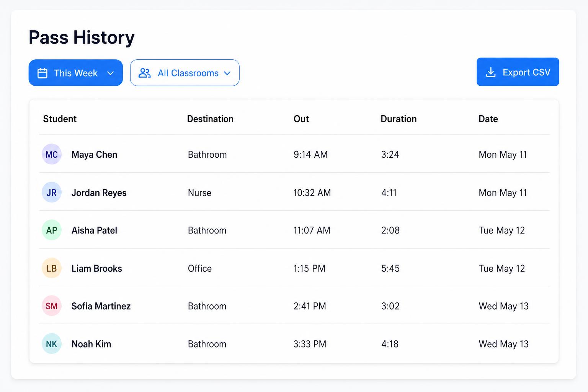Image resolution: width=588 pixels, height=392 pixels.
Task: Select the Liam Brooks student name
Action: (96, 269)
